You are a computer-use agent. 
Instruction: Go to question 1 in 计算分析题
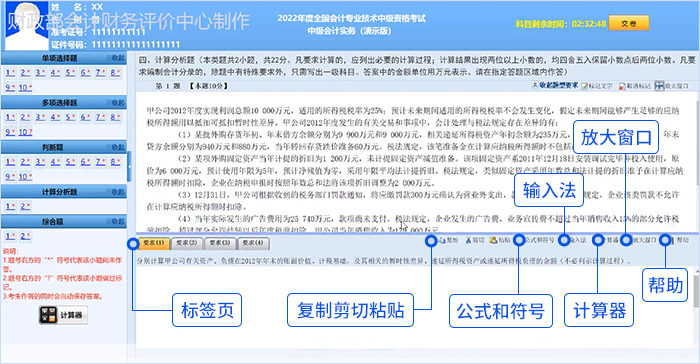point(10,206)
